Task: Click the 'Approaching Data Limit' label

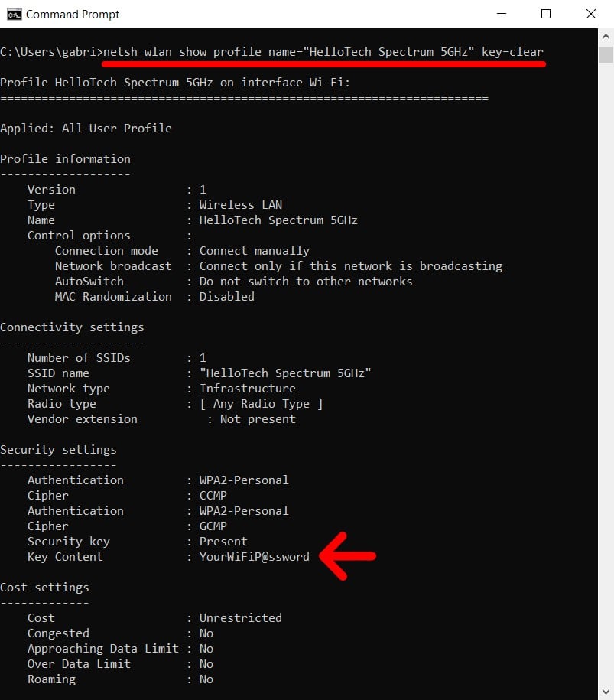Action: point(103,649)
